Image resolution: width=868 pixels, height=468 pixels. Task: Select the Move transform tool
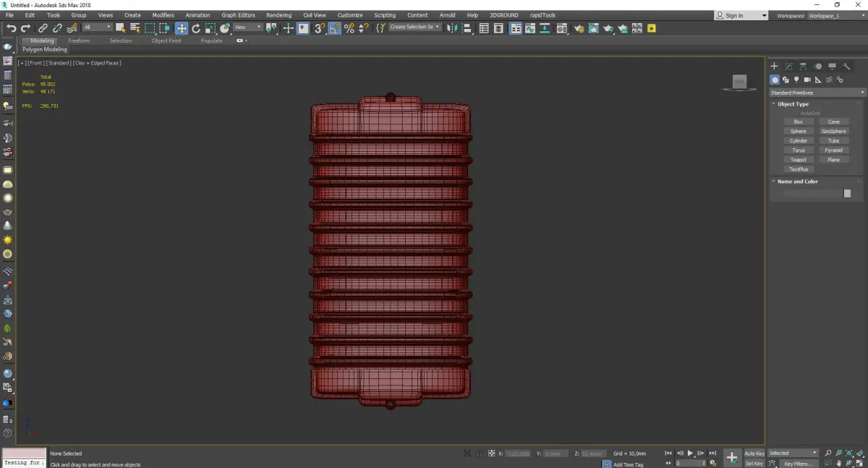point(181,28)
